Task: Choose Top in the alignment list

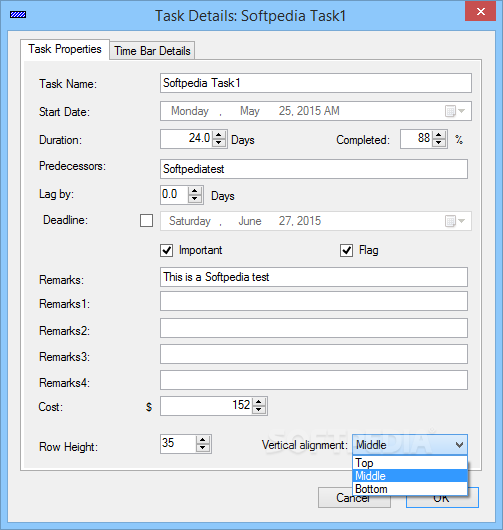Action: click(410, 463)
